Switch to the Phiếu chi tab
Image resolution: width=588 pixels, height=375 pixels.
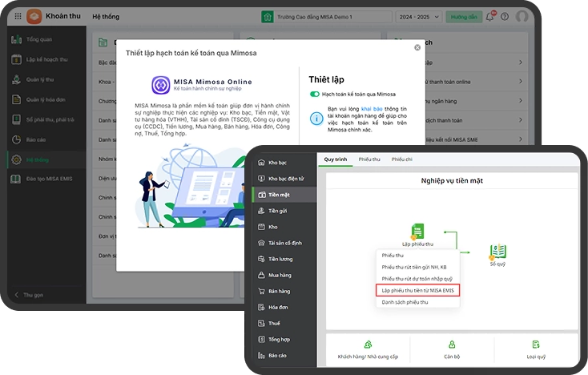[x=401, y=159]
